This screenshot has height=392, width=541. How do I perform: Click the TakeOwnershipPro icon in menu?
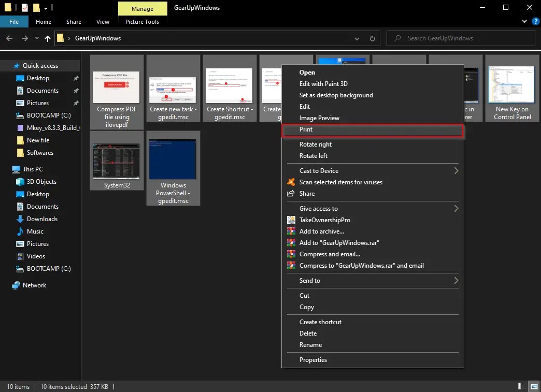291,220
